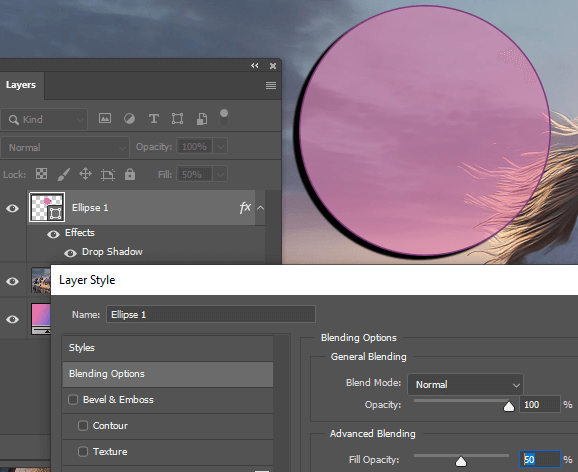Filter layers by pixel layer icon
The height and width of the screenshot is (472, 578).
[105, 118]
